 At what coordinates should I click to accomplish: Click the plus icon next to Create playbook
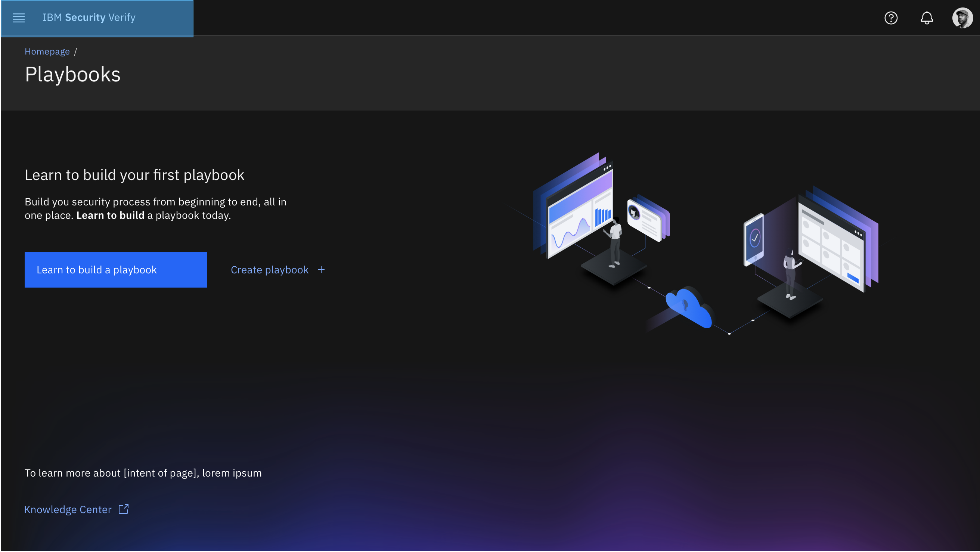coord(321,269)
